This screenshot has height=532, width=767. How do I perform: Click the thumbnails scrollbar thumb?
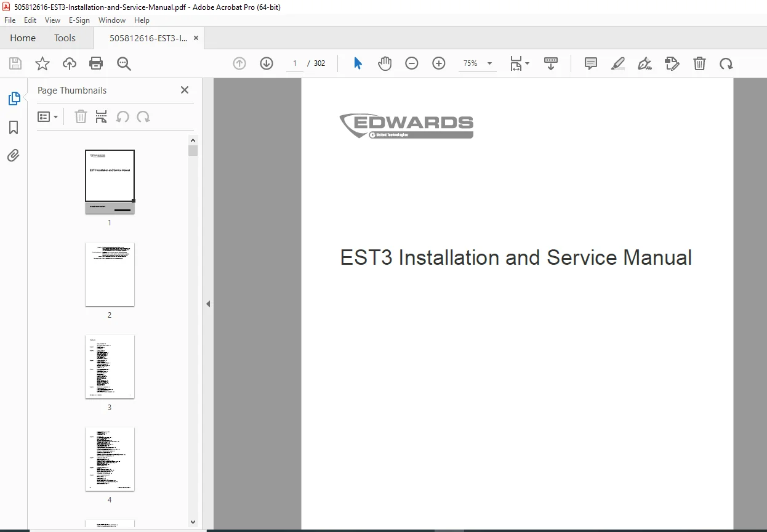click(193, 151)
